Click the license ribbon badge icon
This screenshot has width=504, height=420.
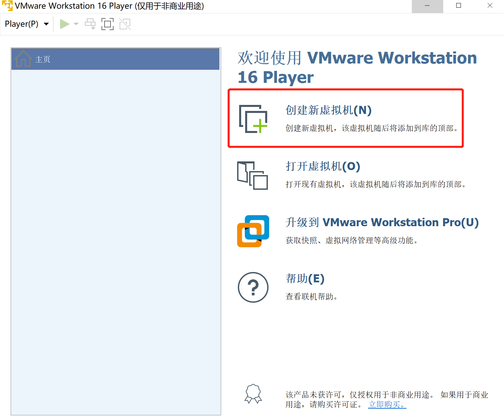pos(253,394)
